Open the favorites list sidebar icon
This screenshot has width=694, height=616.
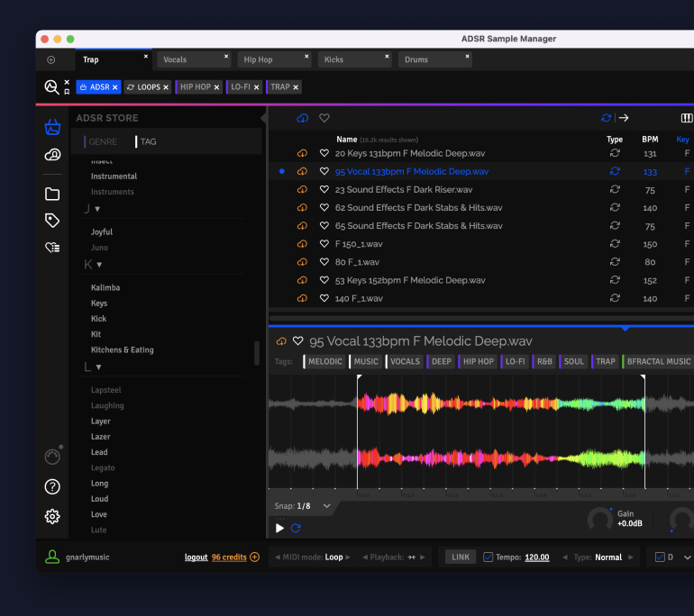coord(52,248)
